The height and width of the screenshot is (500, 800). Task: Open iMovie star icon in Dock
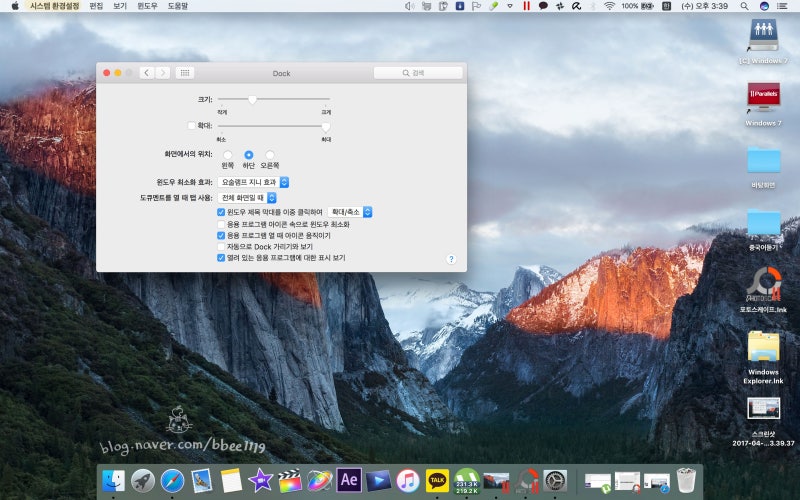[261, 480]
